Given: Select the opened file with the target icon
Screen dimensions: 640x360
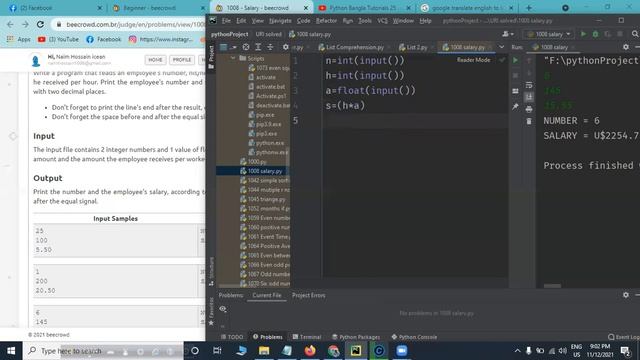Looking at the screenshot, I should click(246, 47).
